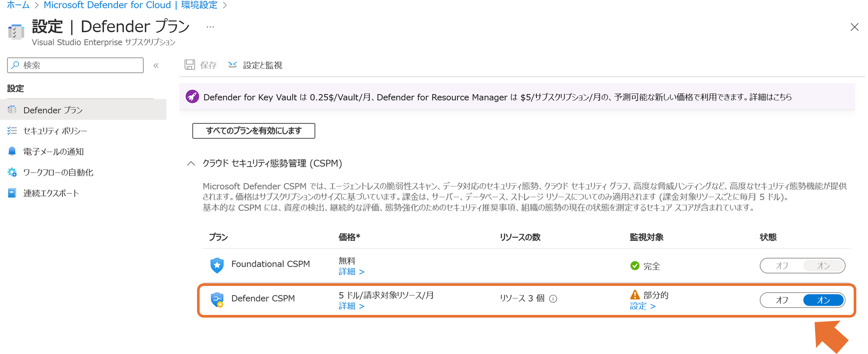Open 電子メールの通知 menu item
Image resolution: width=868 pixels, height=354 pixels.
53,151
